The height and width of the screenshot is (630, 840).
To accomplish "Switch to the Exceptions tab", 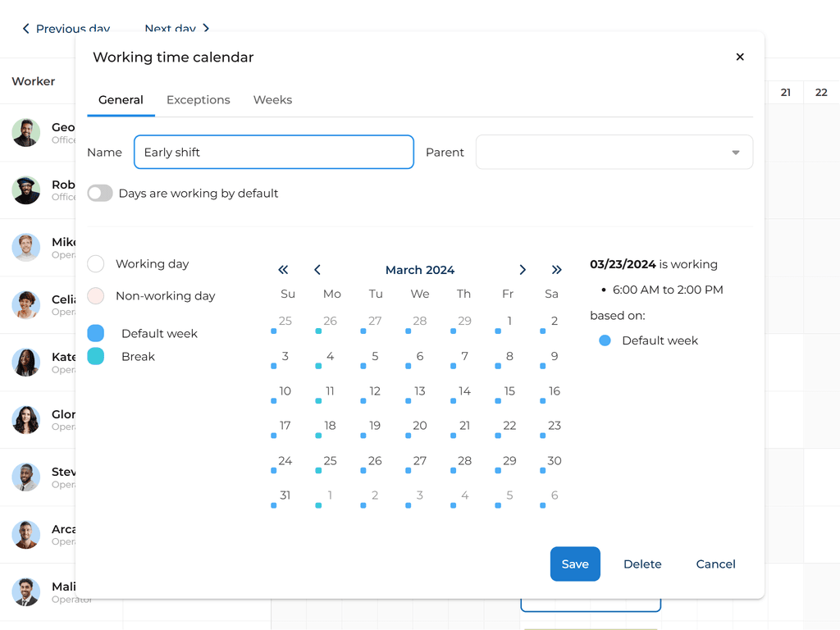I will tap(198, 99).
